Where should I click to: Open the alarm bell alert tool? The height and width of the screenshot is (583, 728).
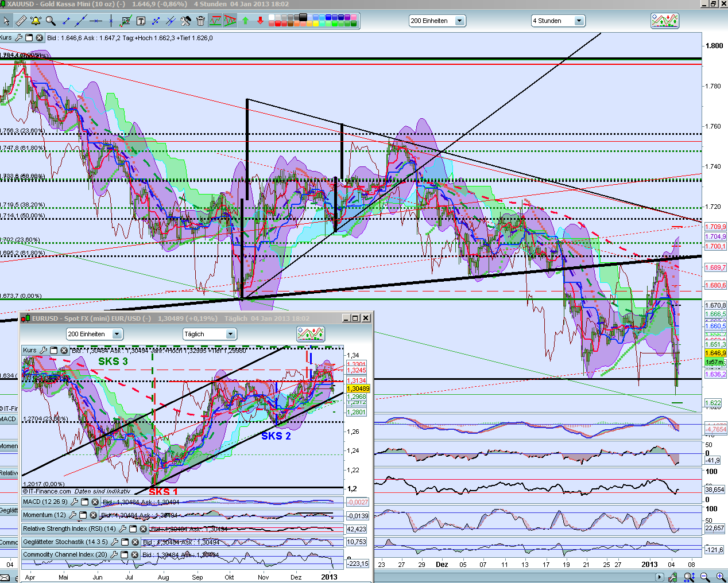point(36,21)
